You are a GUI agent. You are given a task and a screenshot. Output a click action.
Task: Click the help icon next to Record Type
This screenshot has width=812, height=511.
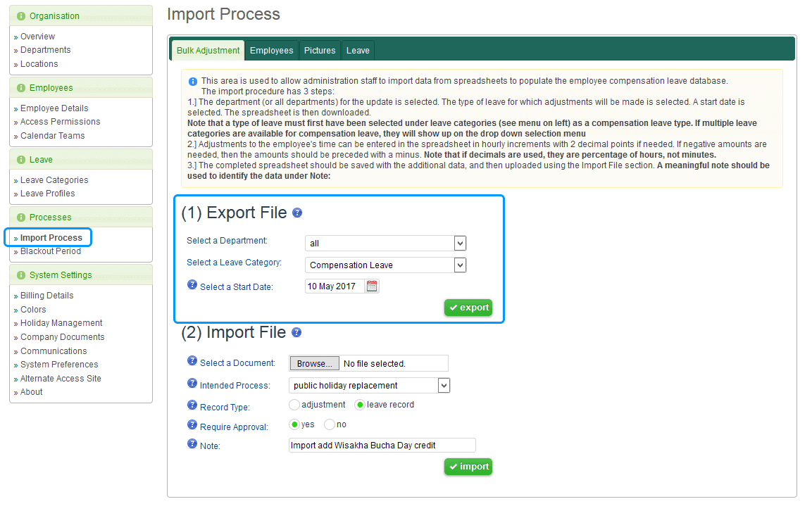[192, 405]
